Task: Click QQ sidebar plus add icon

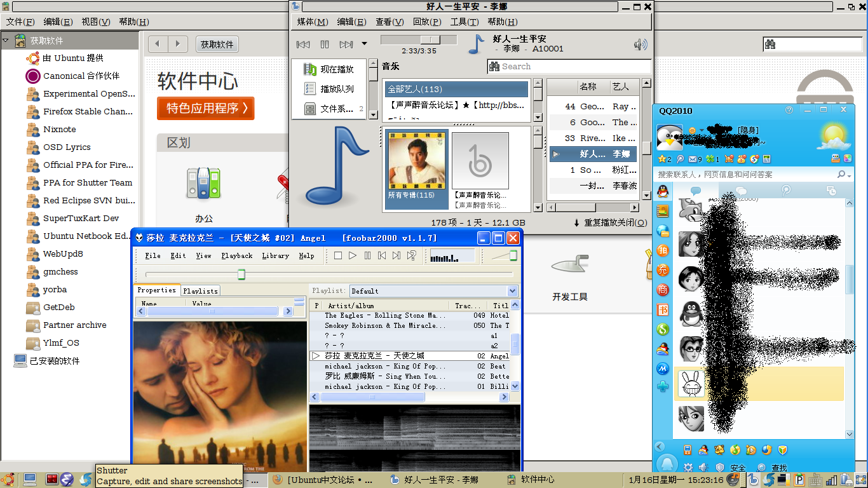Action: click(663, 387)
